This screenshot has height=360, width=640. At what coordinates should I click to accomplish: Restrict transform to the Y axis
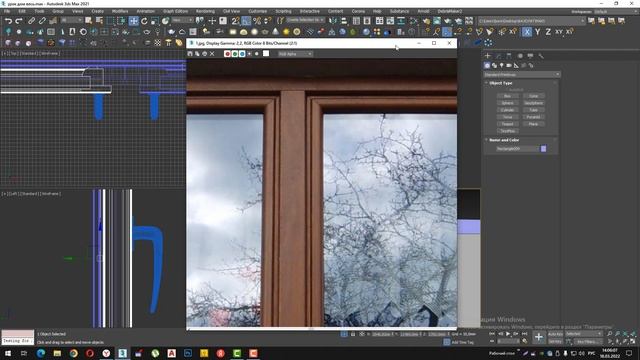coord(538,32)
